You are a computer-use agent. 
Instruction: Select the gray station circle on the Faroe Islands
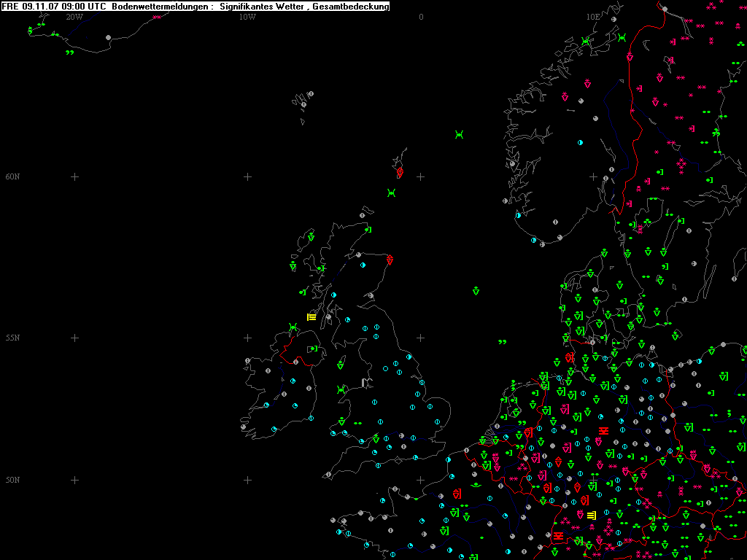tap(310, 94)
